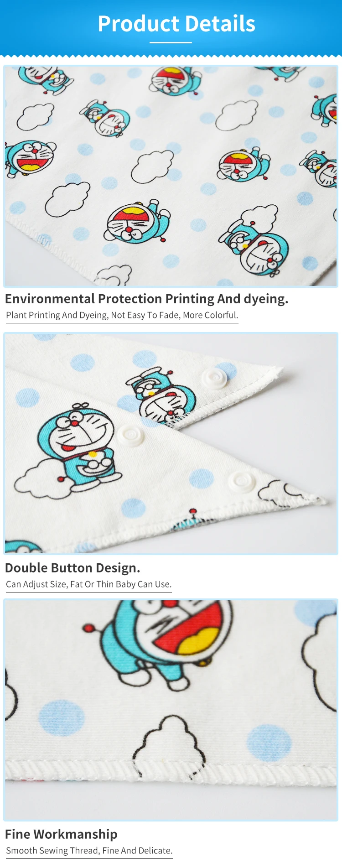The width and height of the screenshot is (342, 868).
Task: Click the Double Button Design heading
Action: coord(73,568)
